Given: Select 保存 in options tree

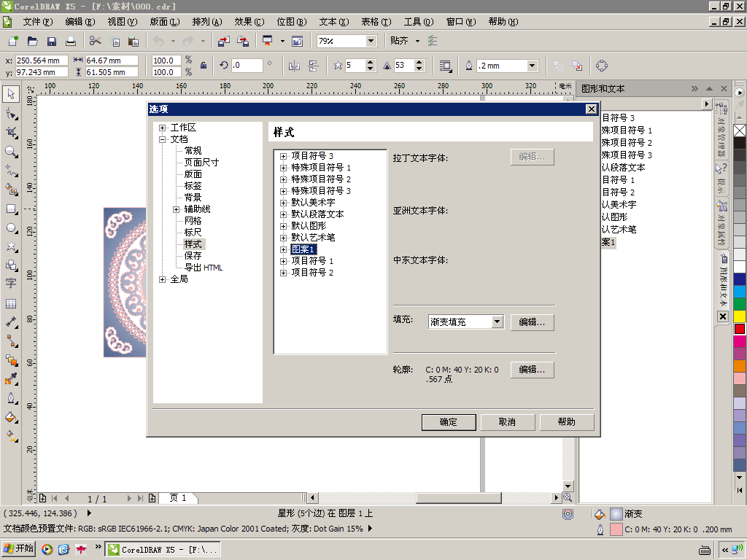Looking at the screenshot, I should (193, 256).
